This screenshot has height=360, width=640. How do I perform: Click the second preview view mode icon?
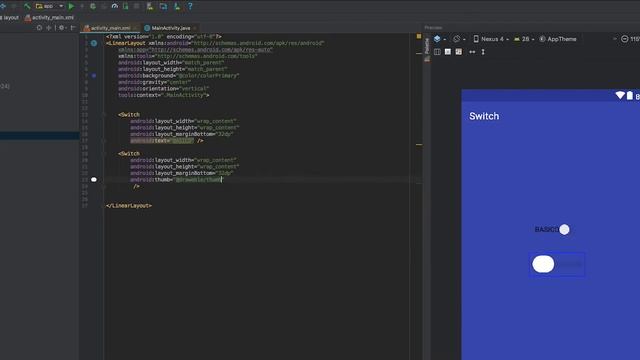448,52
